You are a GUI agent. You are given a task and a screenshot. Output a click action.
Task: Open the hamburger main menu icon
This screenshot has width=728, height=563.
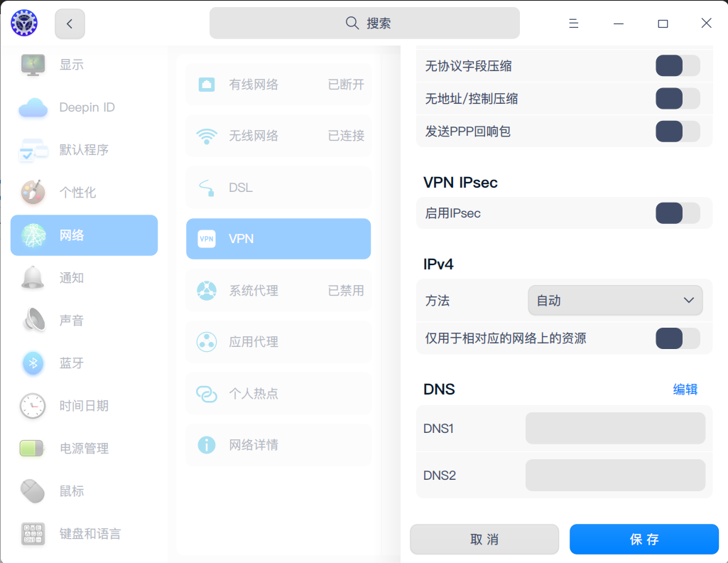[x=573, y=23]
